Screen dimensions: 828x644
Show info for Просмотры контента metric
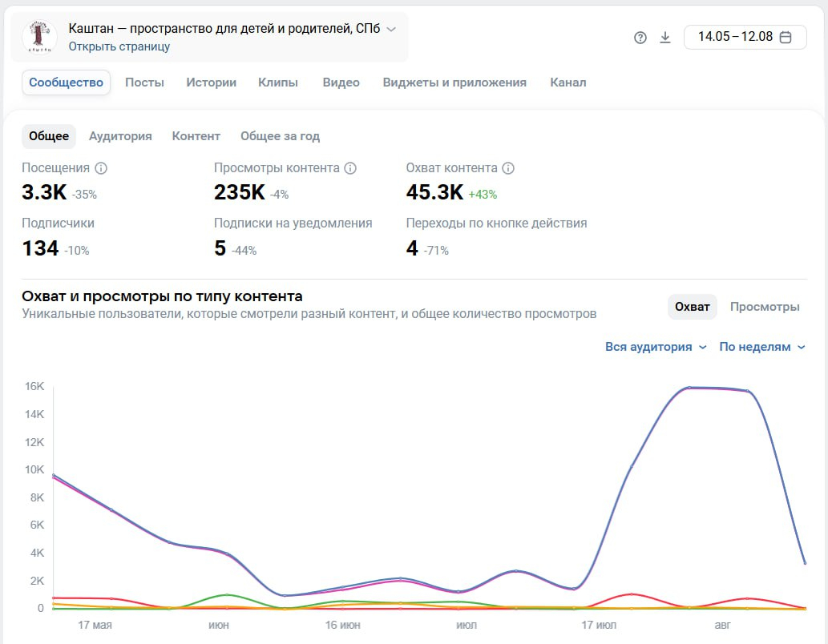click(x=350, y=168)
